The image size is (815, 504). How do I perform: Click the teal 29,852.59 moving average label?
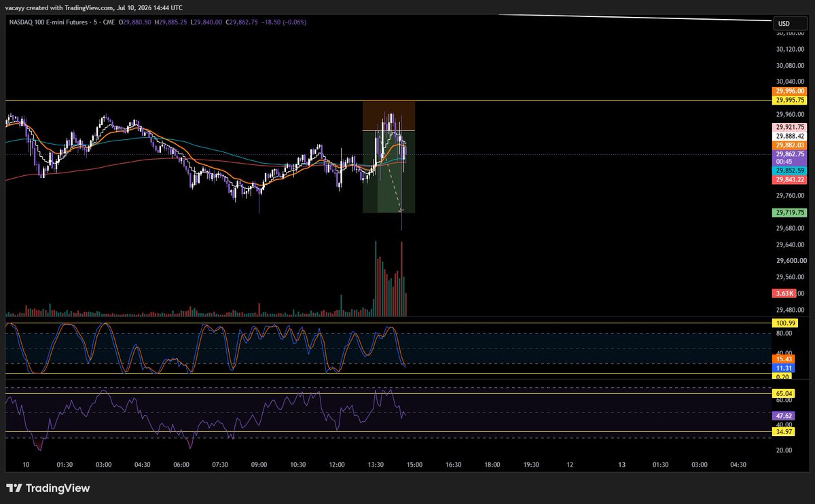pos(789,170)
